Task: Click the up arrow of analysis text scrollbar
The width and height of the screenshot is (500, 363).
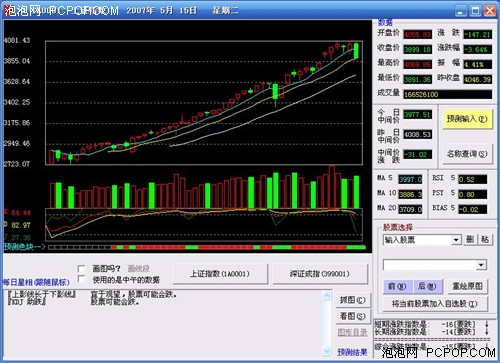Action: click(x=327, y=296)
